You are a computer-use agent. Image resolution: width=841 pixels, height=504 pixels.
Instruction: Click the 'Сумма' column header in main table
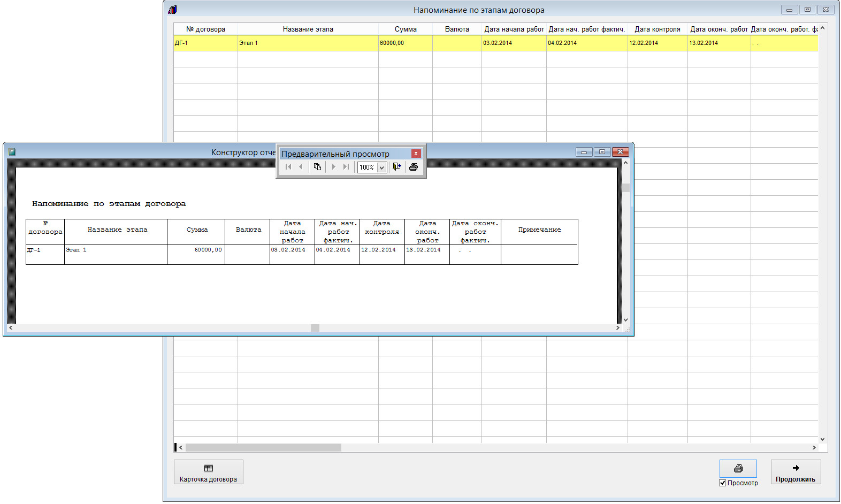point(406,29)
